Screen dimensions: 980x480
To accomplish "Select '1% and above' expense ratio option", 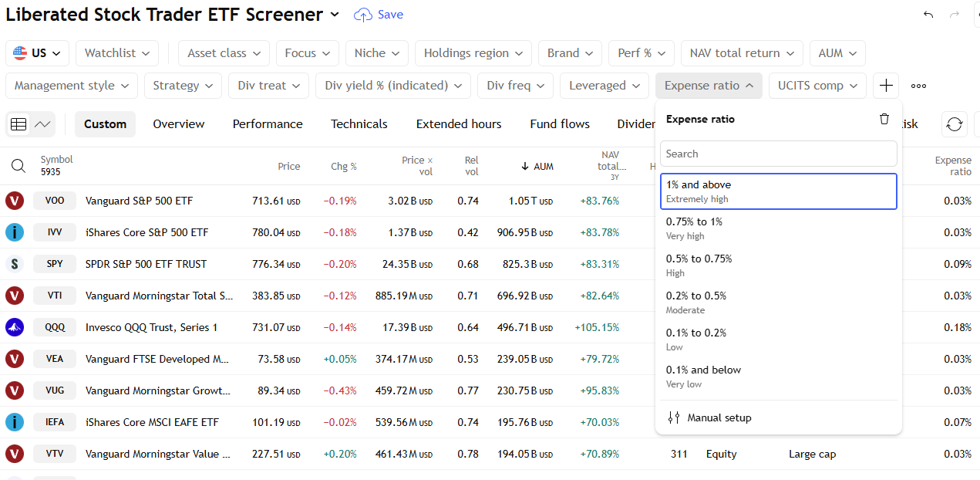I will [779, 191].
